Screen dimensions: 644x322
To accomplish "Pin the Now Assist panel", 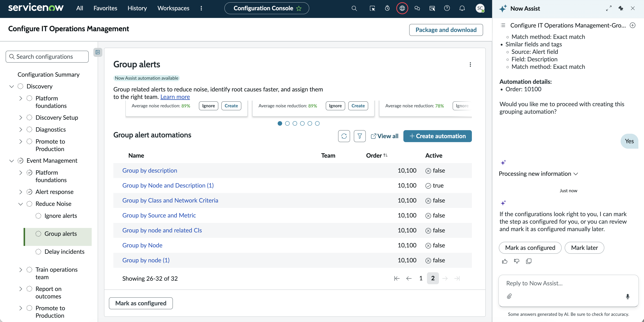I will [621, 8].
